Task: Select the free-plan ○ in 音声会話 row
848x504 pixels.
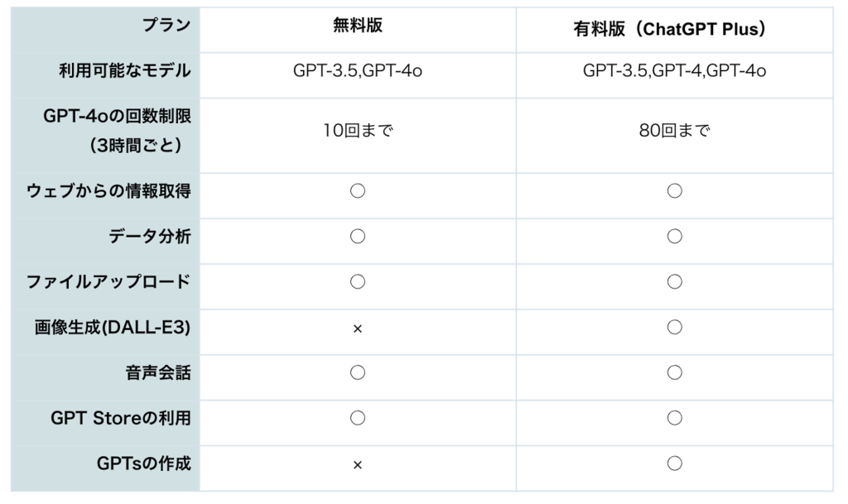Action: (x=358, y=373)
